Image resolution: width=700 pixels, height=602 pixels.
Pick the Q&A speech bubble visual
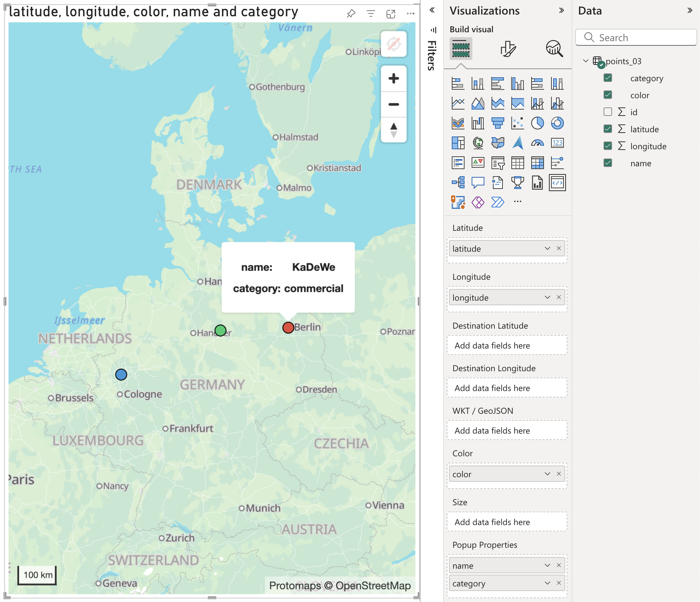pos(478,183)
